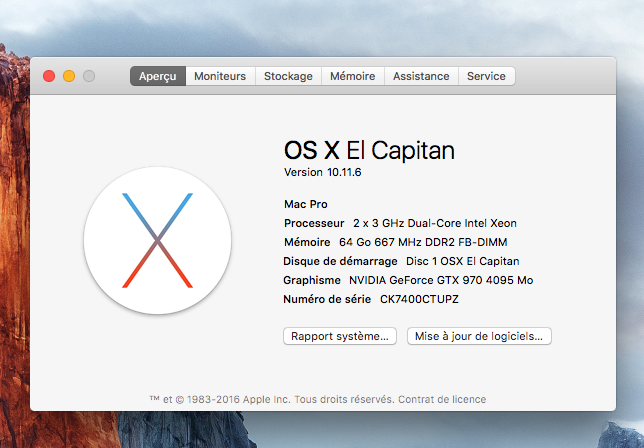Viewport: 644px width, 448px height.
Task: Click the serial number CK7400CTUPZ
Action: [419, 299]
